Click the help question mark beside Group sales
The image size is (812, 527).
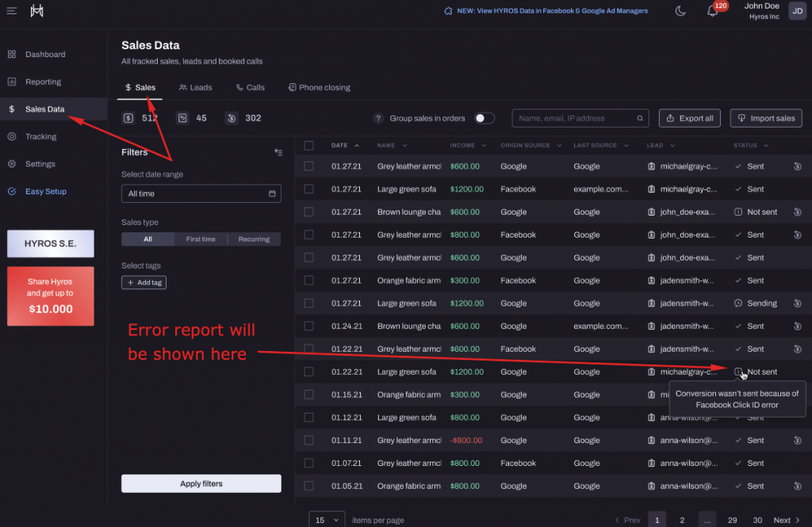378,119
